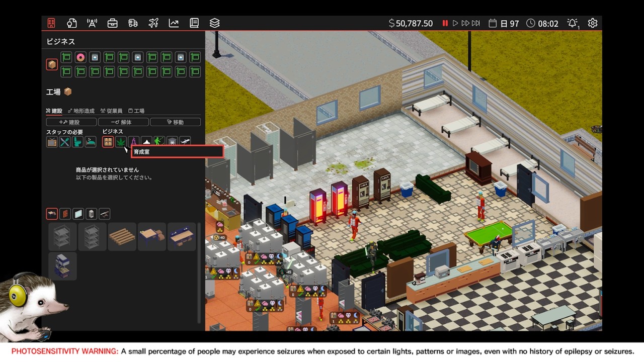
Task: Select the rifle category filter
Action: [104, 214]
